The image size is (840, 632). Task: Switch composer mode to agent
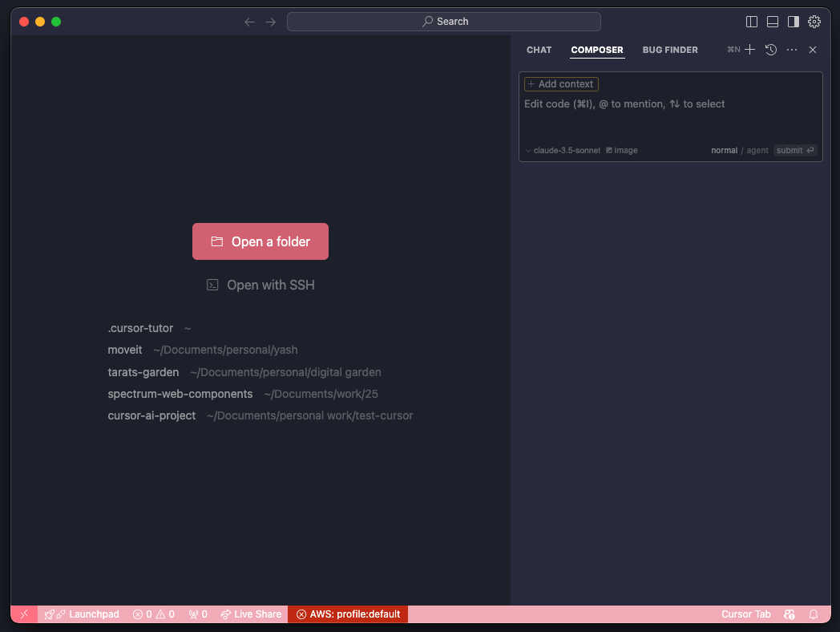coord(757,150)
